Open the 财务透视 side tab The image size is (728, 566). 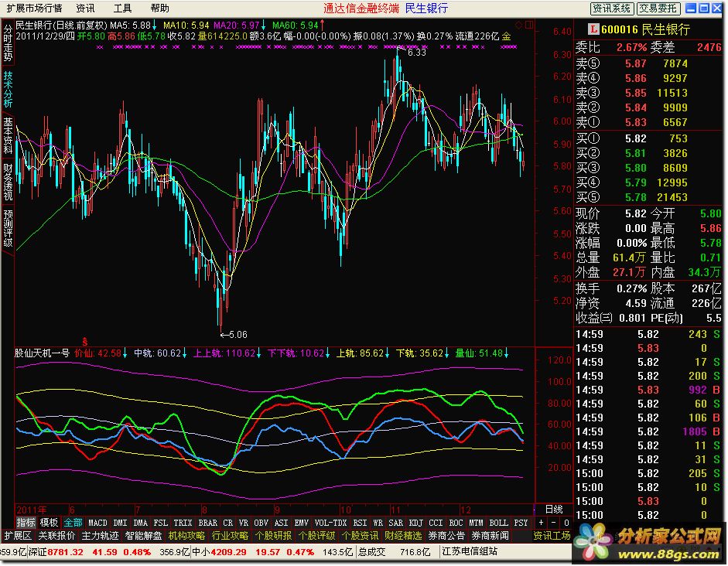pos(8,182)
